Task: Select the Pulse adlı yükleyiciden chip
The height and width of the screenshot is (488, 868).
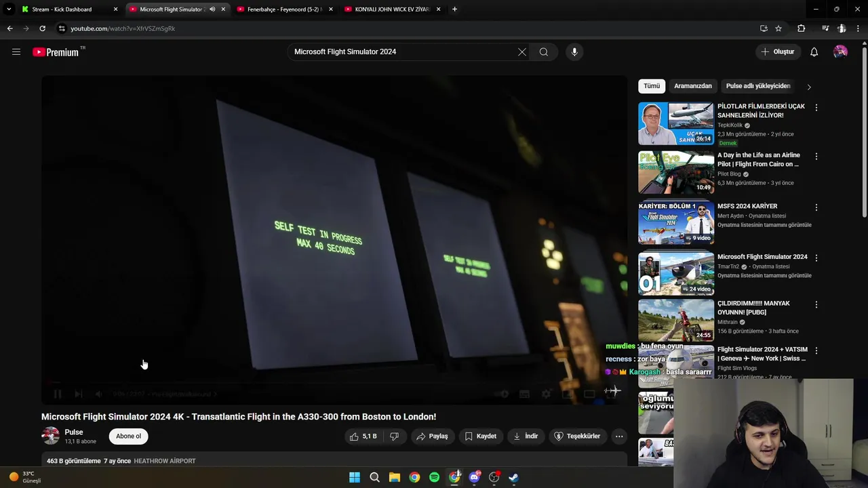Action: click(758, 86)
